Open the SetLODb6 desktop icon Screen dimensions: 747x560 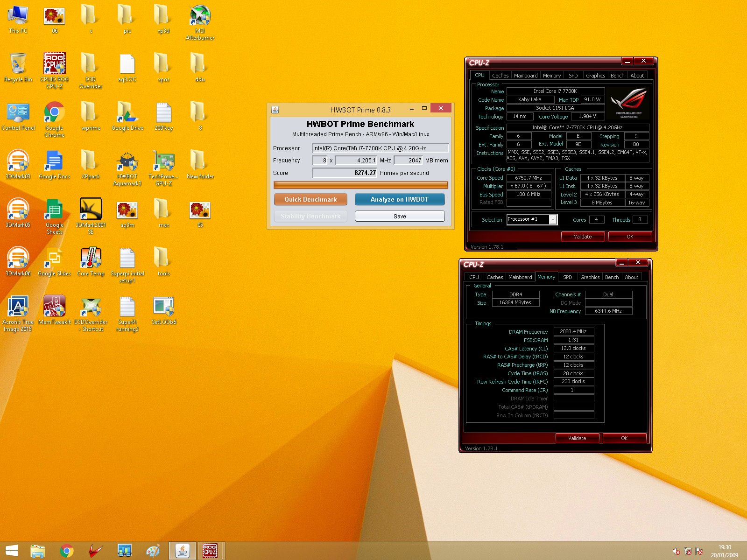click(164, 310)
